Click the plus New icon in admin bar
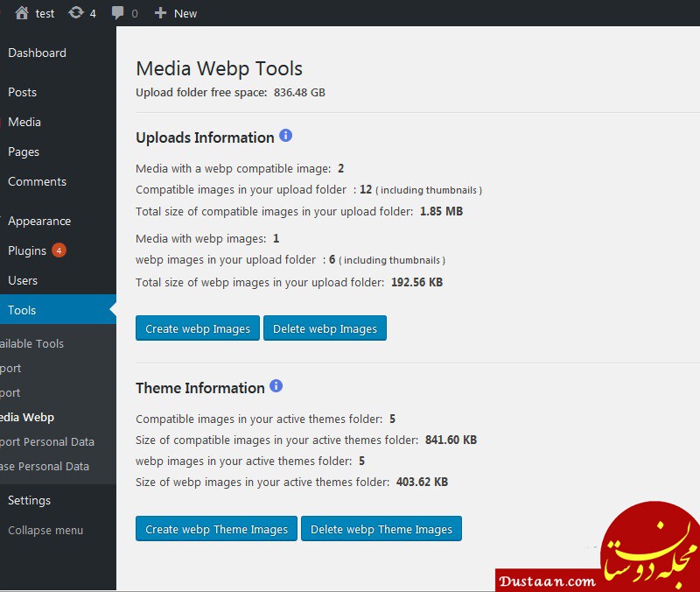Screen dimensions: 700x592 [160, 13]
